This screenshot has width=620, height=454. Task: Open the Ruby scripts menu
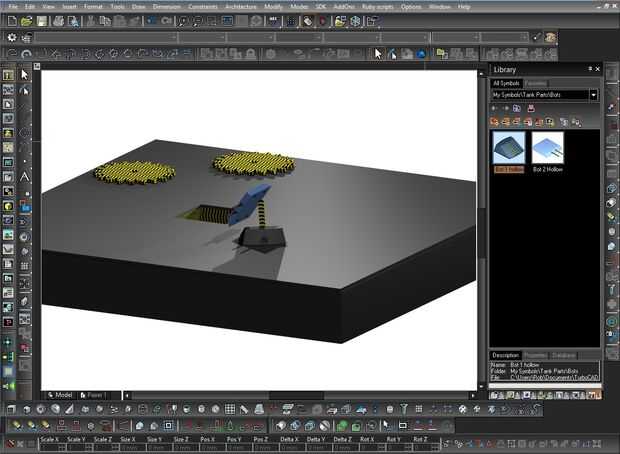[377, 6]
